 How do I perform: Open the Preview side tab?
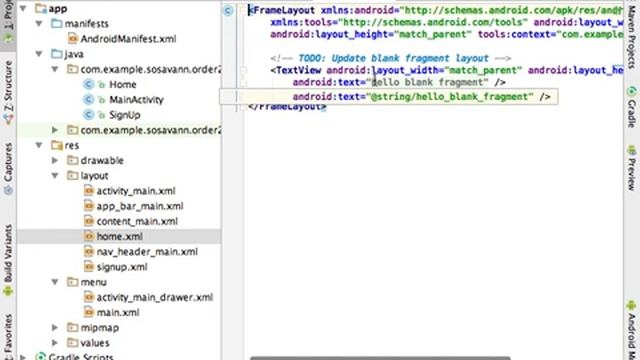[x=631, y=168]
